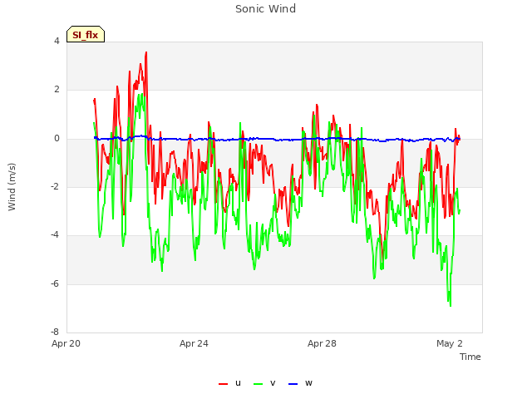Click the -2 y-axis tick label
The height and width of the screenshot is (399, 532).
pyautogui.click(x=55, y=186)
